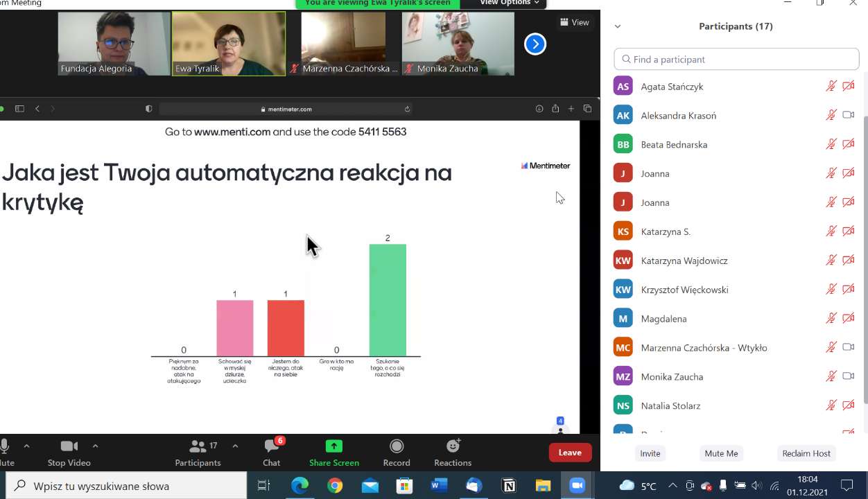Click the red Leave button

tap(570, 453)
